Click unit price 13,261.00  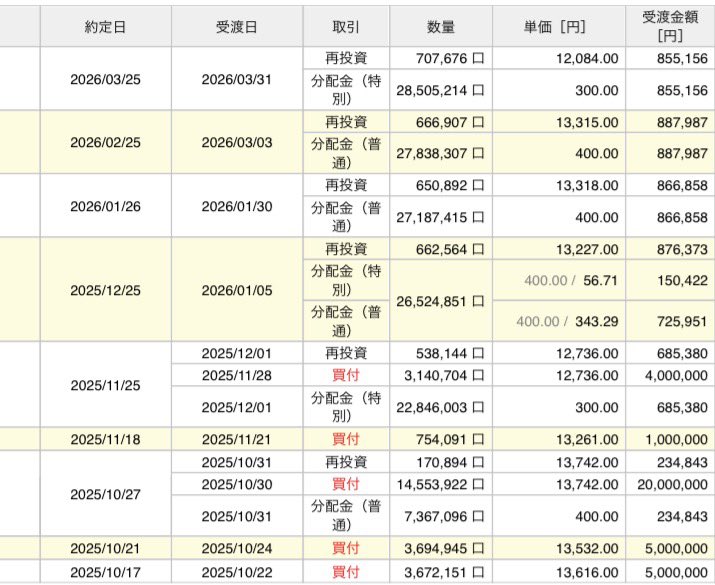(x=587, y=440)
